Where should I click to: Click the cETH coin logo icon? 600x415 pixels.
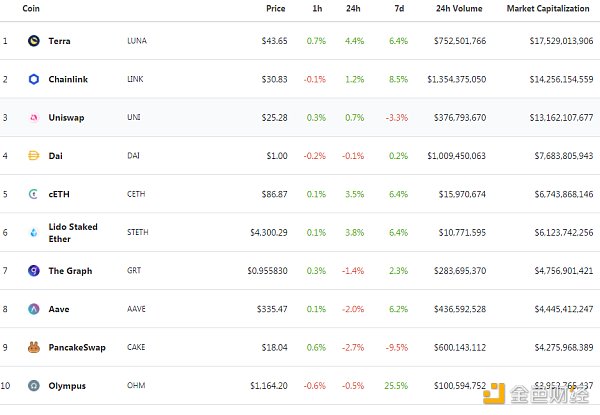[33, 194]
